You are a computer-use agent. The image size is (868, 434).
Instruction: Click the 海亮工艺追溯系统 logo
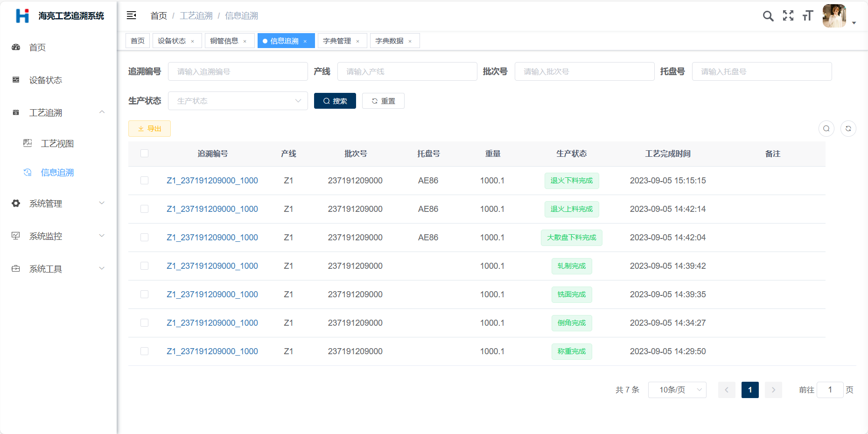[x=22, y=16]
